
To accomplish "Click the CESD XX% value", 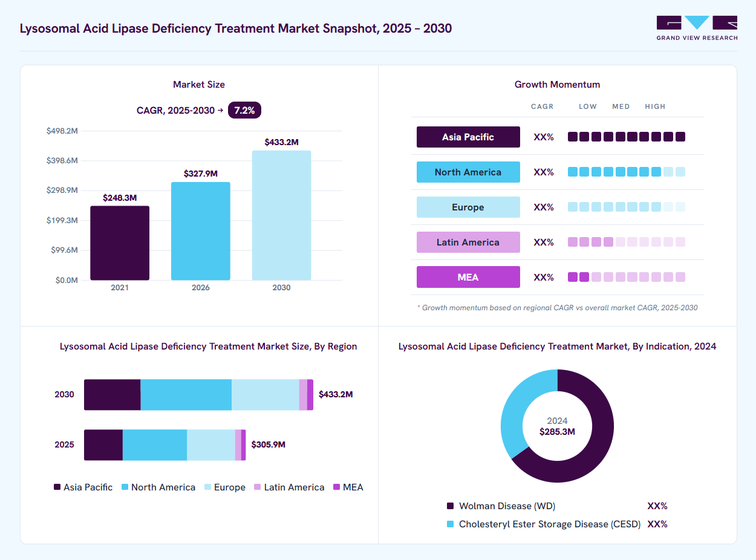I will (657, 524).
